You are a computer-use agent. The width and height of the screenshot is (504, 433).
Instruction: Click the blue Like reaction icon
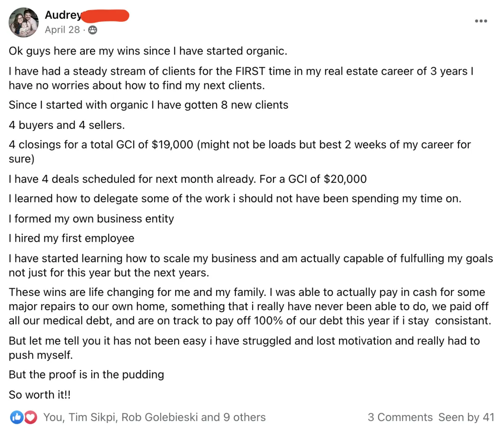click(x=17, y=417)
